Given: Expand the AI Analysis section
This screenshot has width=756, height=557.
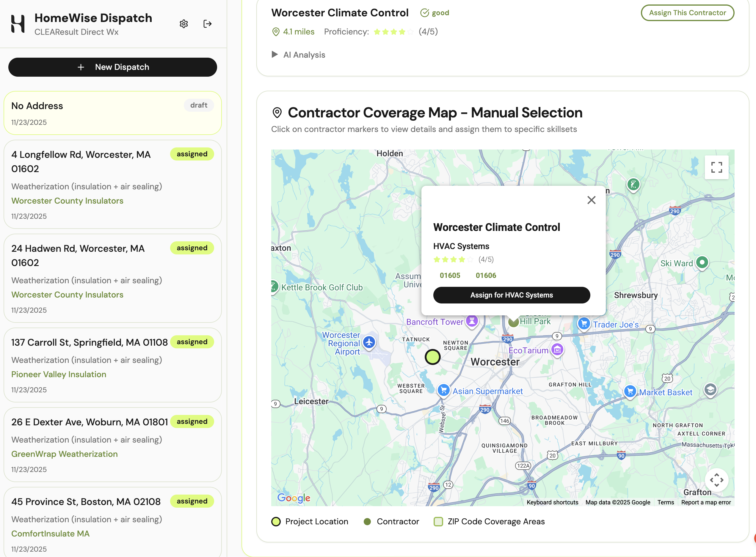Looking at the screenshot, I should coord(299,55).
